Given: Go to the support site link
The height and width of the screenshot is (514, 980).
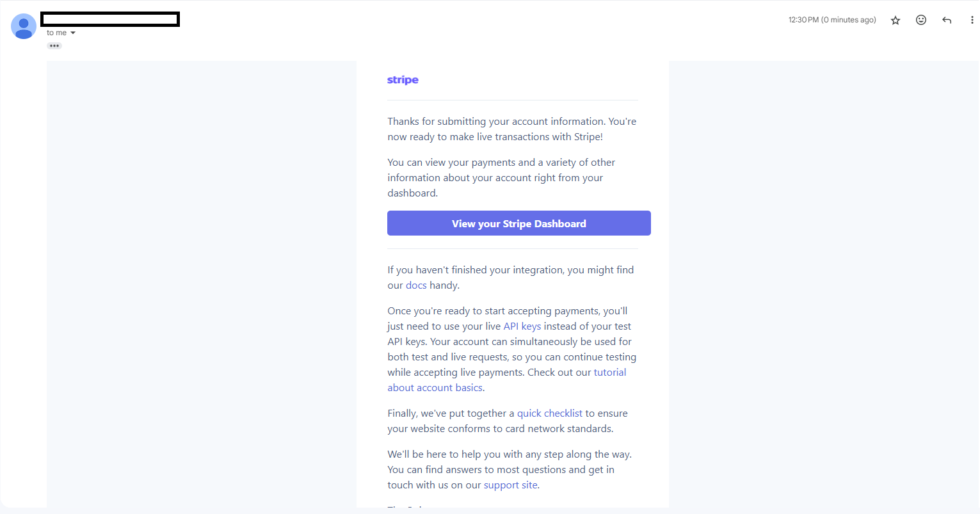Looking at the screenshot, I should (x=510, y=485).
